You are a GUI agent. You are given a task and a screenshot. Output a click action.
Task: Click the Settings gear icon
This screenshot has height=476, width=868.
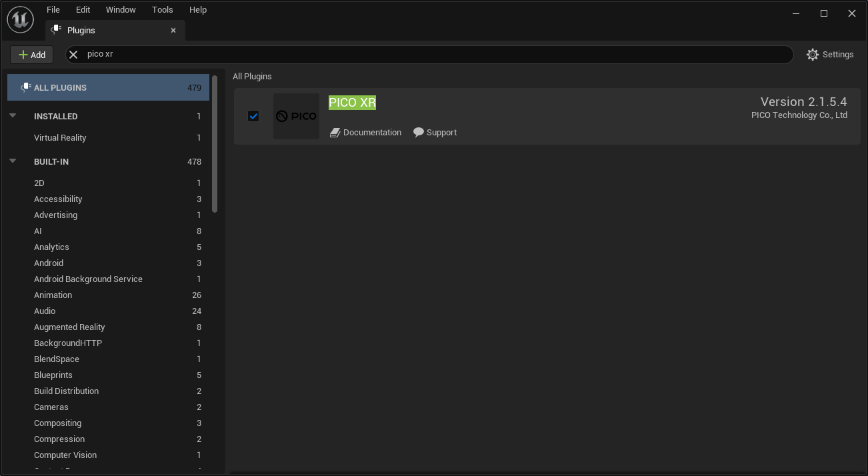tap(812, 55)
